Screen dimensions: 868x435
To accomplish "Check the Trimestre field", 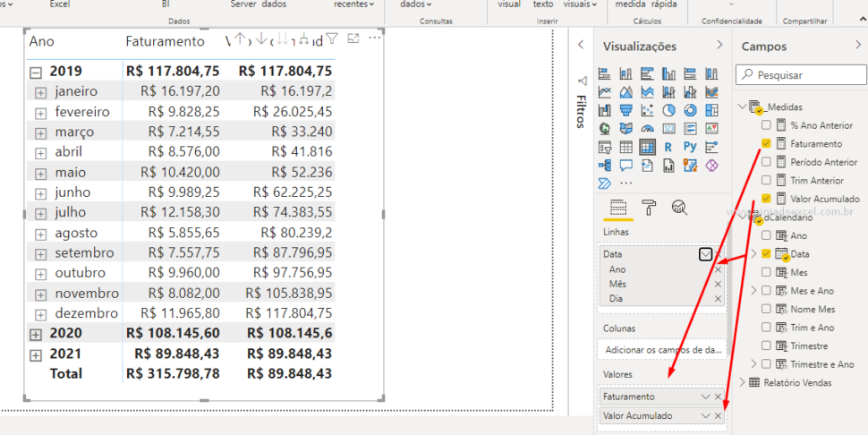I will 766,345.
